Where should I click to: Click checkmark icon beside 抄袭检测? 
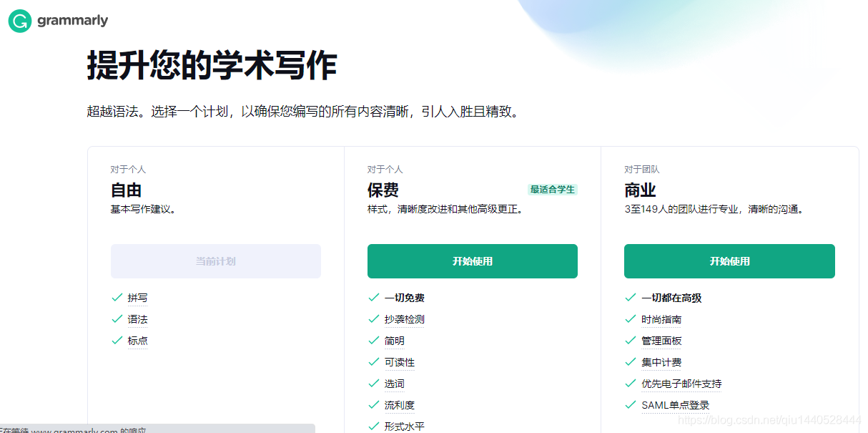click(373, 318)
